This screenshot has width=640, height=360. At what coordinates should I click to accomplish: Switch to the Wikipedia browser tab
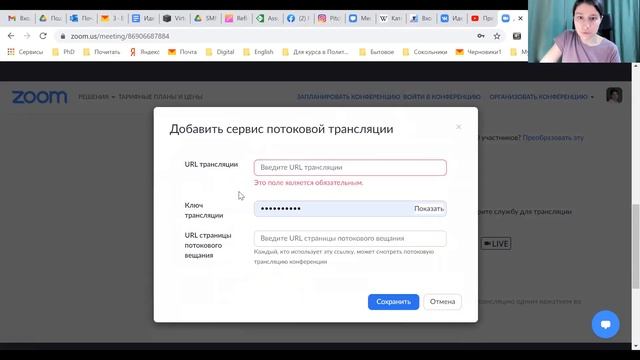390,18
